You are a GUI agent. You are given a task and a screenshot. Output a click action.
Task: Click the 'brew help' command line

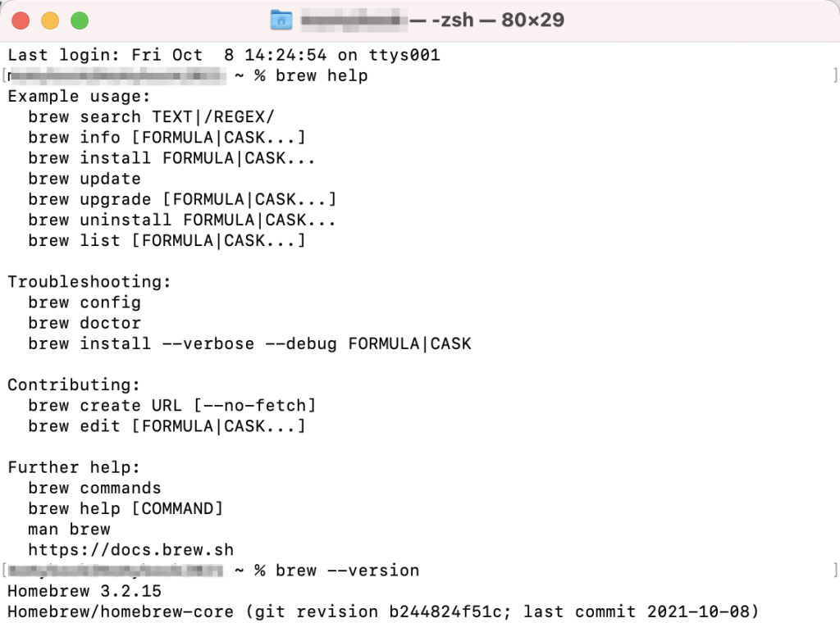322,75
